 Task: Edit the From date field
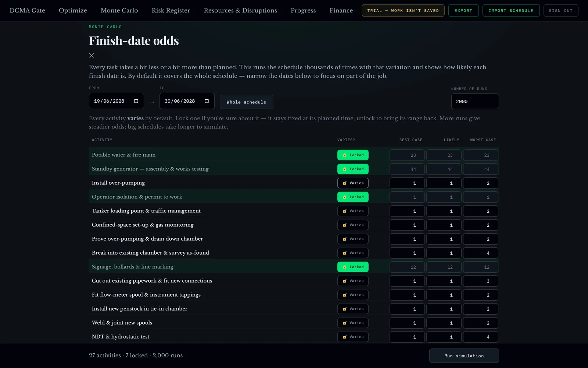116,101
